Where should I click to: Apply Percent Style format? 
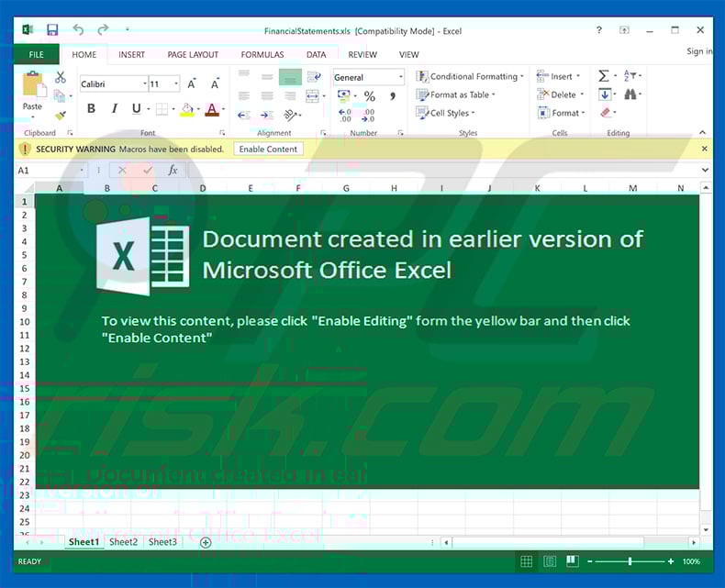(x=370, y=96)
